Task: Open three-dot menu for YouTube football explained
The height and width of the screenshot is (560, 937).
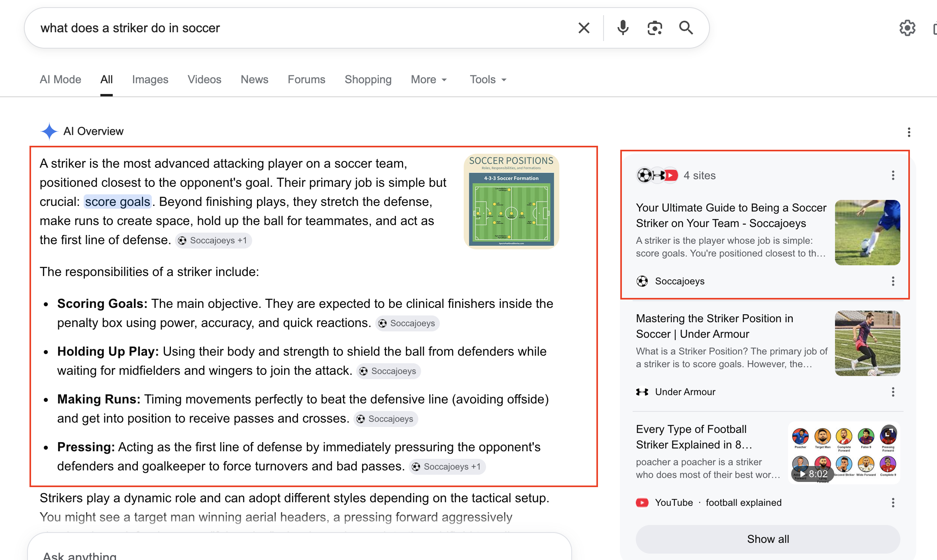Action: pos(893,503)
